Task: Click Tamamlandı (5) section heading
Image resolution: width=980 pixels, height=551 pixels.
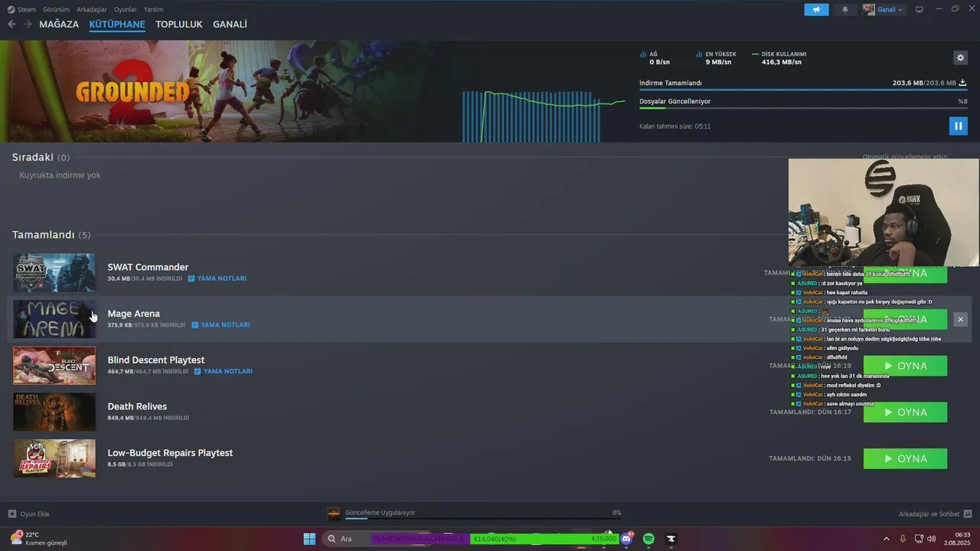Action: click(51, 235)
